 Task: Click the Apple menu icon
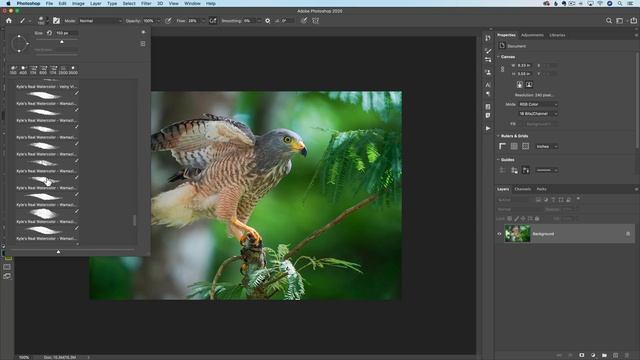(x=8, y=3)
